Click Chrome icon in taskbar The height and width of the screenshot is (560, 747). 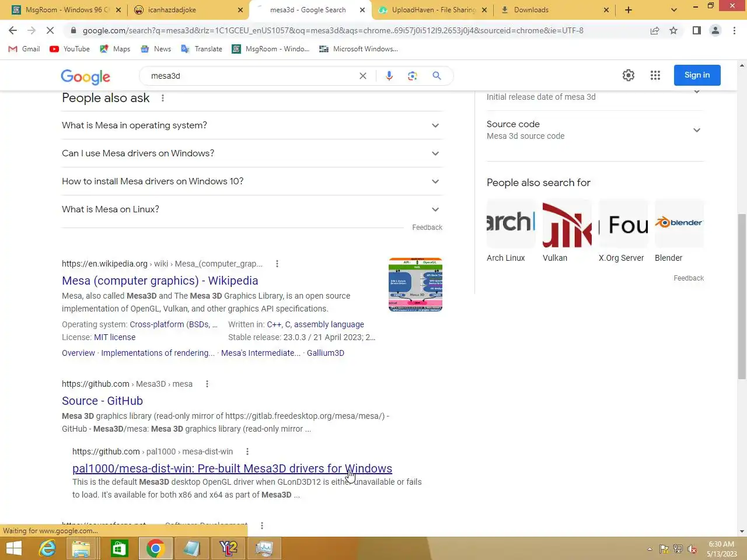(155, 548)
